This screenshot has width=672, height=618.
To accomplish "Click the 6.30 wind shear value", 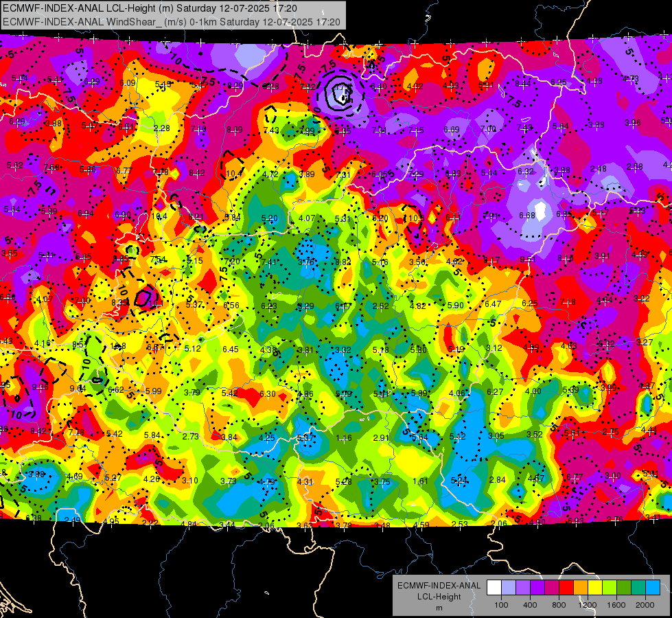I will pyautogui.click(x=268, y=394).
